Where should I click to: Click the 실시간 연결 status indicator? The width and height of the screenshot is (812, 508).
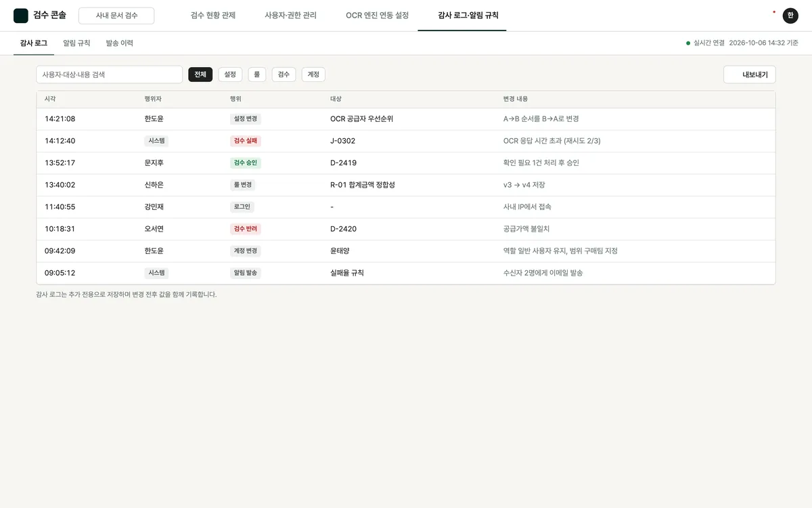tap(705, 43)
